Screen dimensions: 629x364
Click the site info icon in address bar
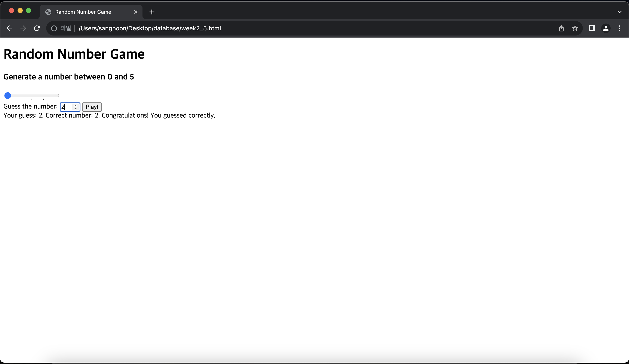pyautogui.click(x=54, y=28)
